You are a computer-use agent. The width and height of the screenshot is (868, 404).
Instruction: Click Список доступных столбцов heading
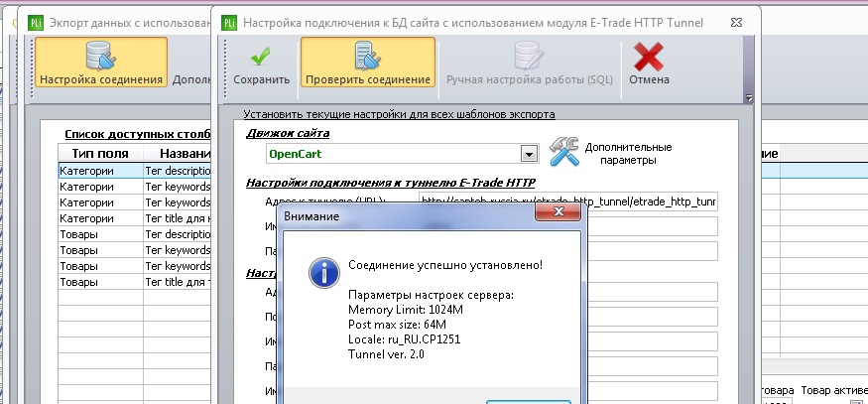[x=138, y=135]
